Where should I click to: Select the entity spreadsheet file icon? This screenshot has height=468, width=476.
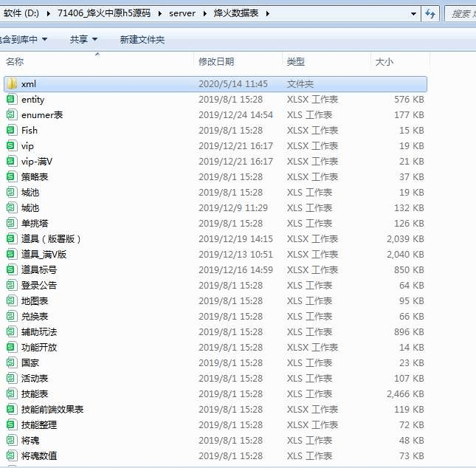(x=11, y=100)
